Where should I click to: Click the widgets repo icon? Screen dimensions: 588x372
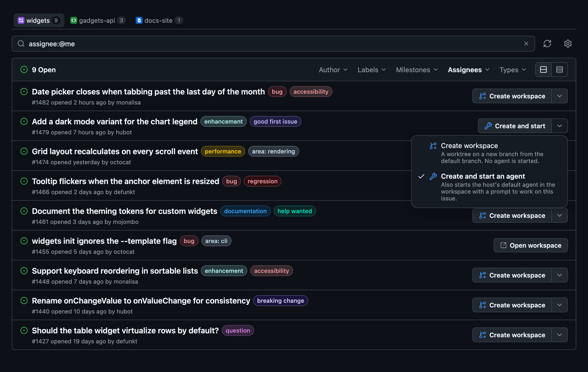[21, 20]
